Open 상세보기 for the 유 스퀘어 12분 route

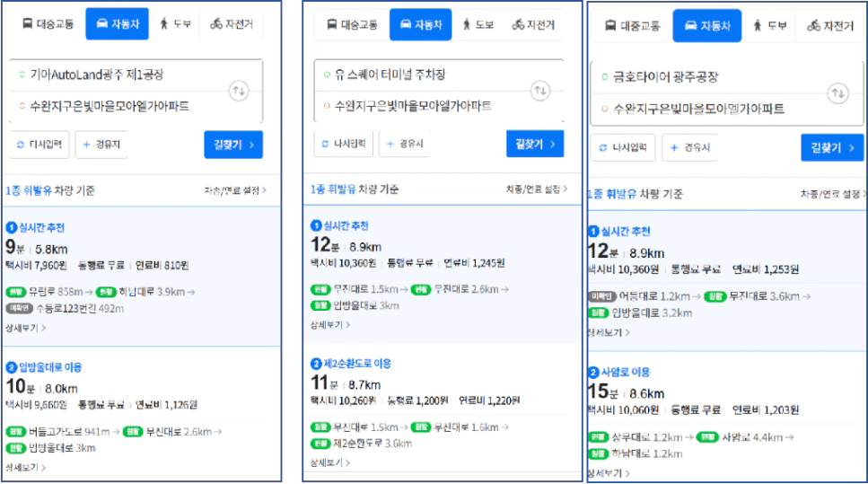tap(330, 324)
